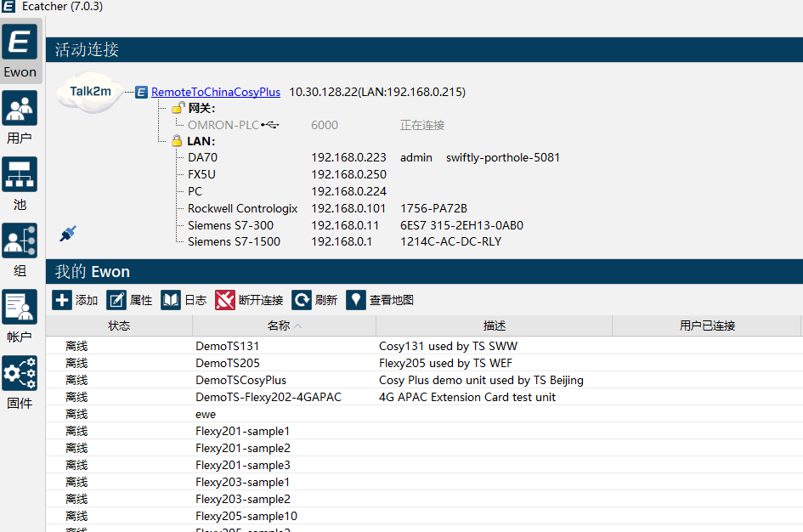Click model text 1756-PA72B
Screen dimensions: 803x532
[x=433, y=208]
